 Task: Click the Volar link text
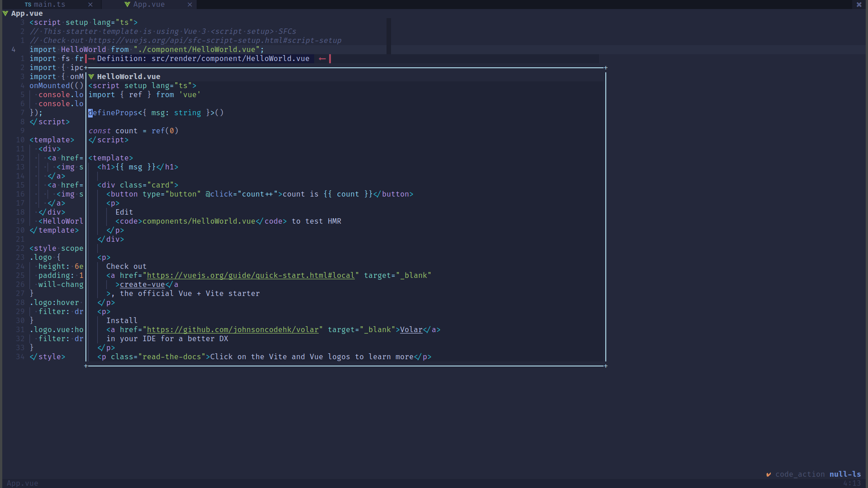point(411,330)
